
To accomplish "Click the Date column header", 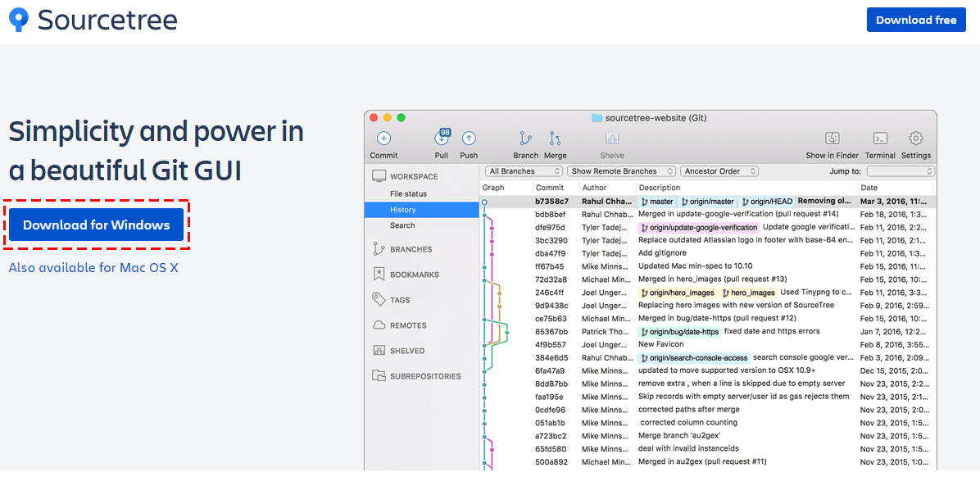I will pyautogui.click(x=869, y=188).
